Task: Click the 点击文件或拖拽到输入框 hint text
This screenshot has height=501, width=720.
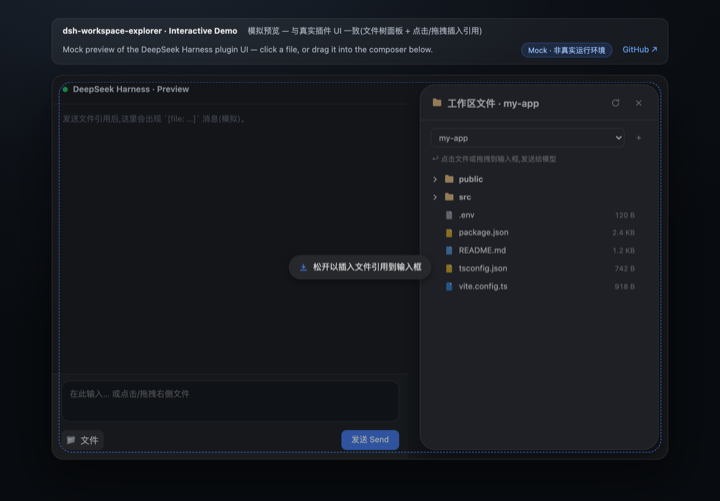Action: 498,159
